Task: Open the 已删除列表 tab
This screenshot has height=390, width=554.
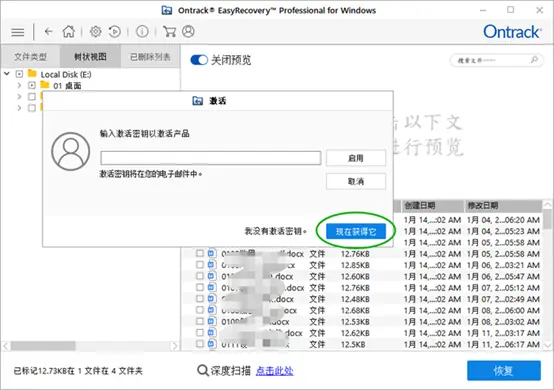Action: click(x=150, y=57)
